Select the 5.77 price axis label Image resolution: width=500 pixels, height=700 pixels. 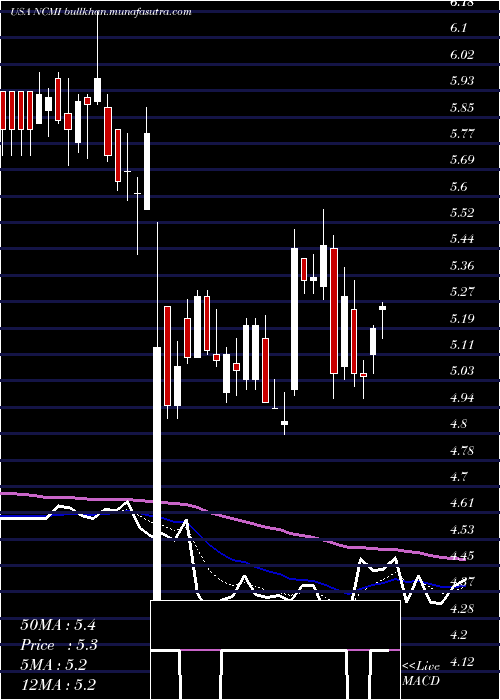click(462, 133)
